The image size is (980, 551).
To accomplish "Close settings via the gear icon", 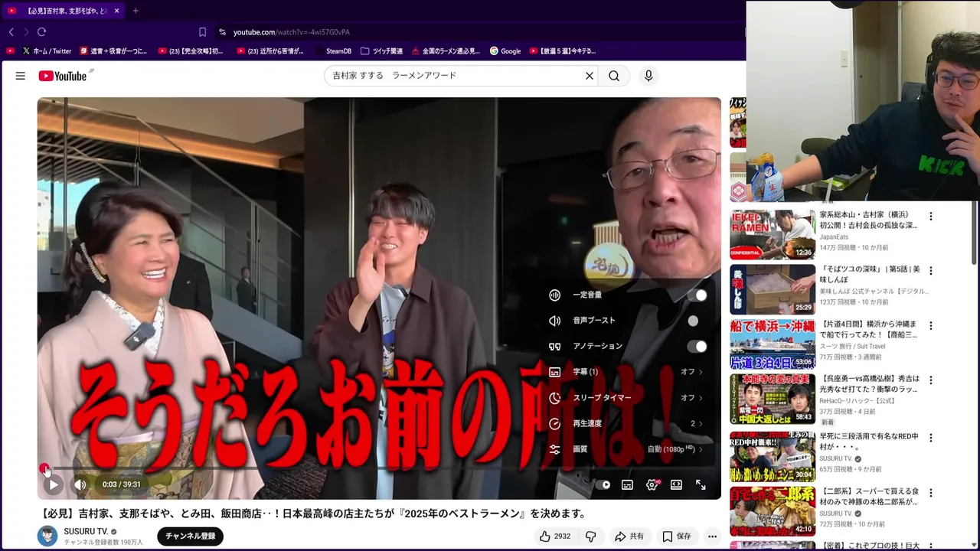I will (652, 484).
